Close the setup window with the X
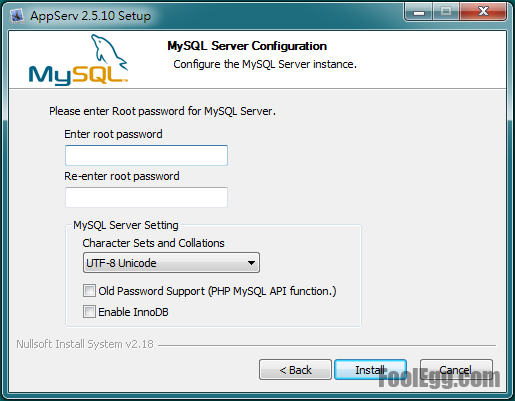The height and width of the screenshot is (401, 515). (483, 12)
